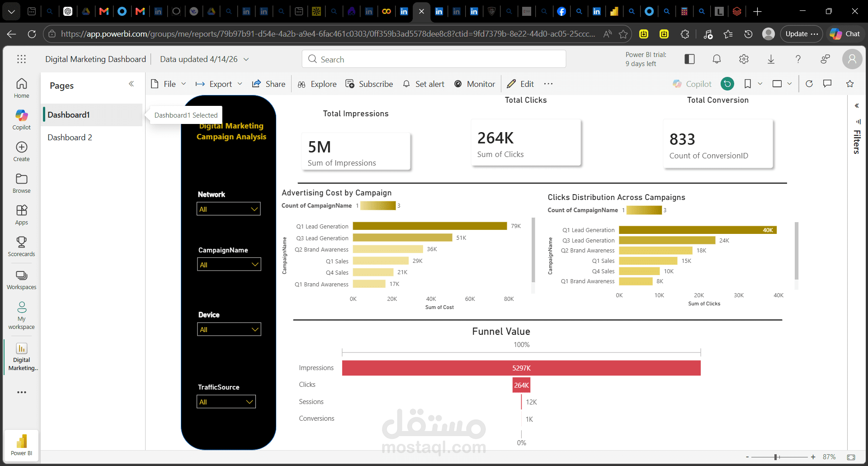Image resolution: width=868 pixels, height=466 pixels.
Task: Open the TrafficSource slicer dropdown
Action: click(226, 402)
